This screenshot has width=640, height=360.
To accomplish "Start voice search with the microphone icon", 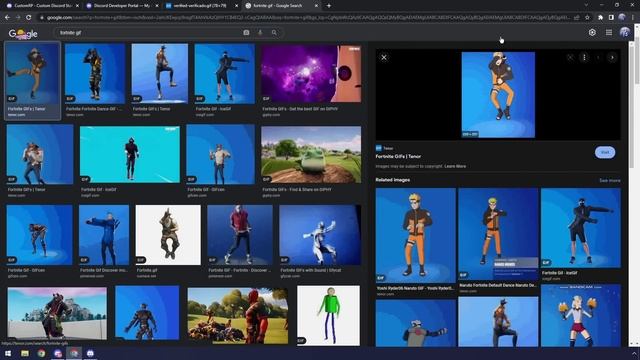I will 260,33.
